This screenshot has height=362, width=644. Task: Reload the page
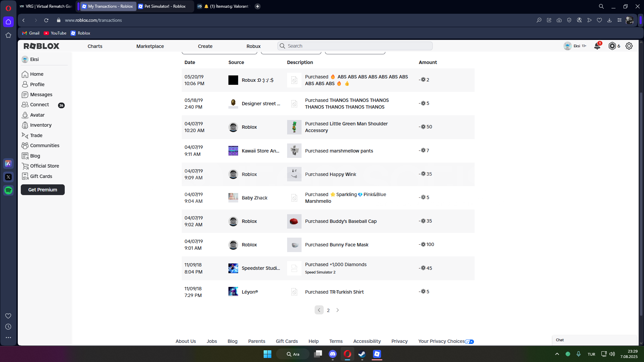click(46, 20)
